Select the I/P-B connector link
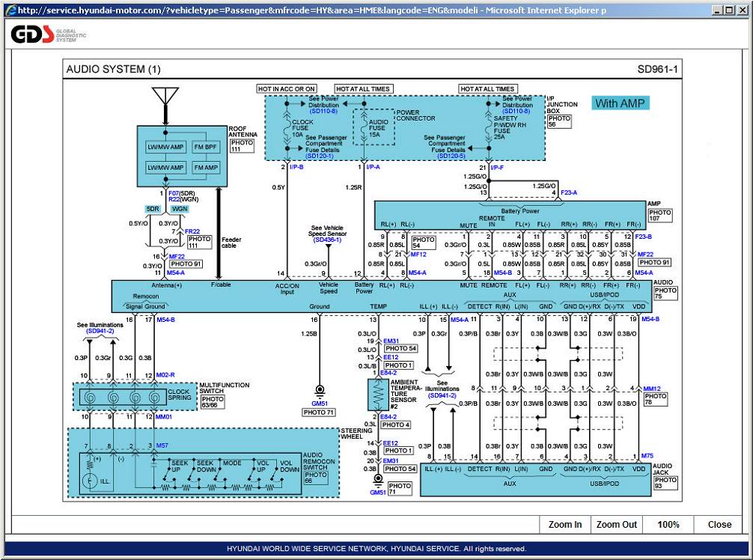Viewport: 753px width, 560px height. coord(296,167)
